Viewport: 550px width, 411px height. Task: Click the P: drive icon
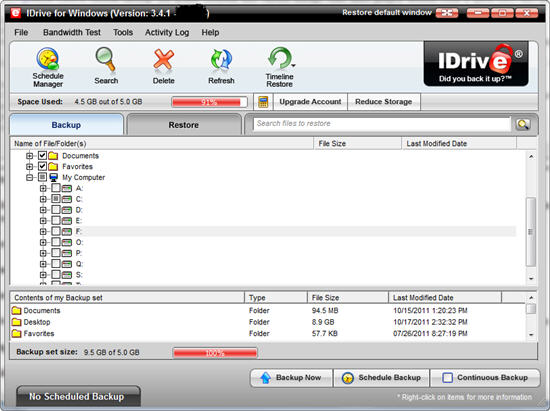click(x=67, y=253)
